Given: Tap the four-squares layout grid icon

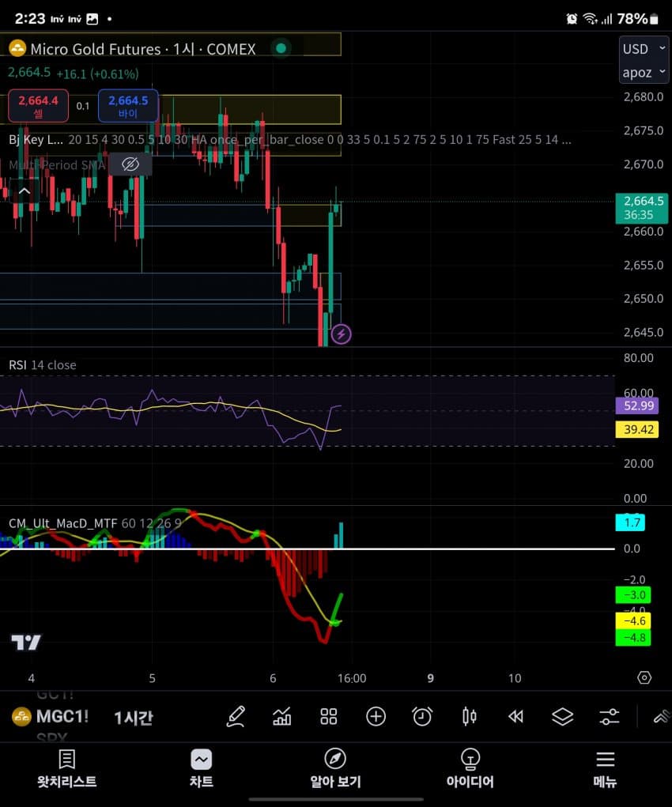Looking at the screenshot, I should tap(329, 716).
